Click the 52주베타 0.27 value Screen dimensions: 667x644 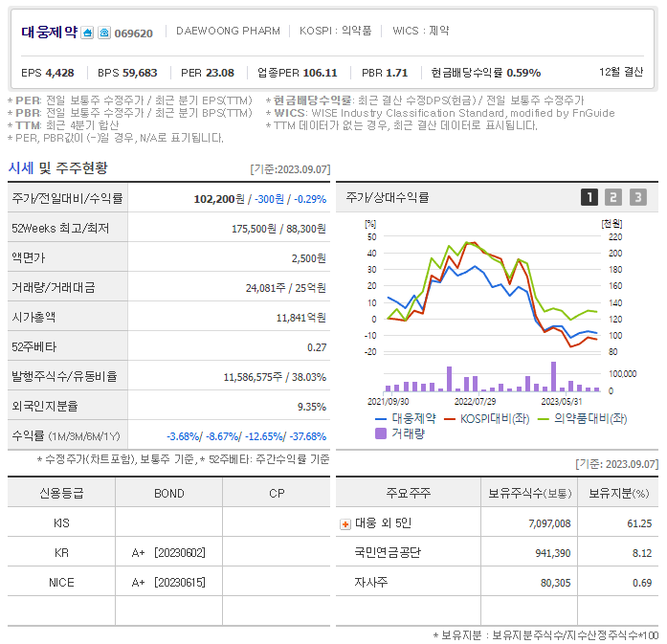(x=317, y=347)
